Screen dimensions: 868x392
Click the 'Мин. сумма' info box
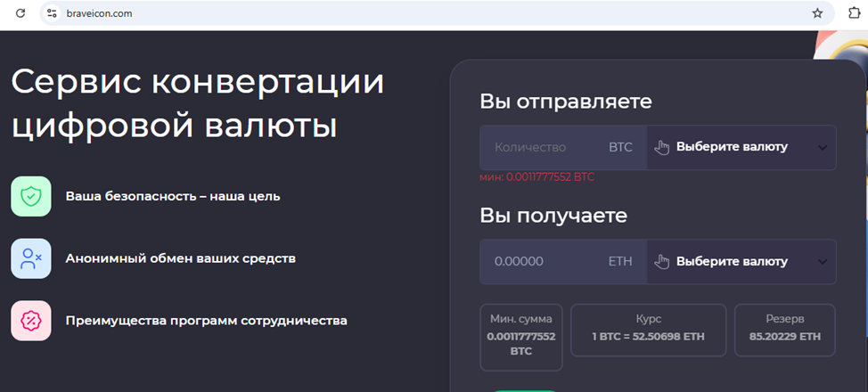tap(521, 337)
